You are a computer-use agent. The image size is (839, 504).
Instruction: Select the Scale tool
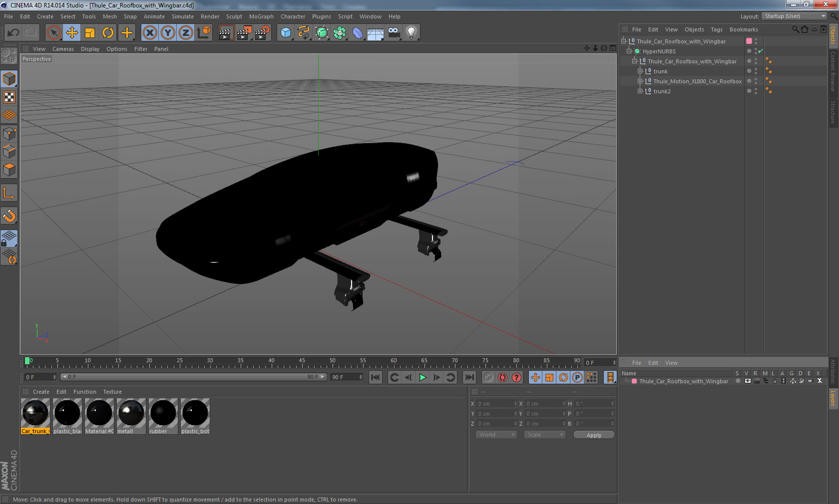pos(90,33)
